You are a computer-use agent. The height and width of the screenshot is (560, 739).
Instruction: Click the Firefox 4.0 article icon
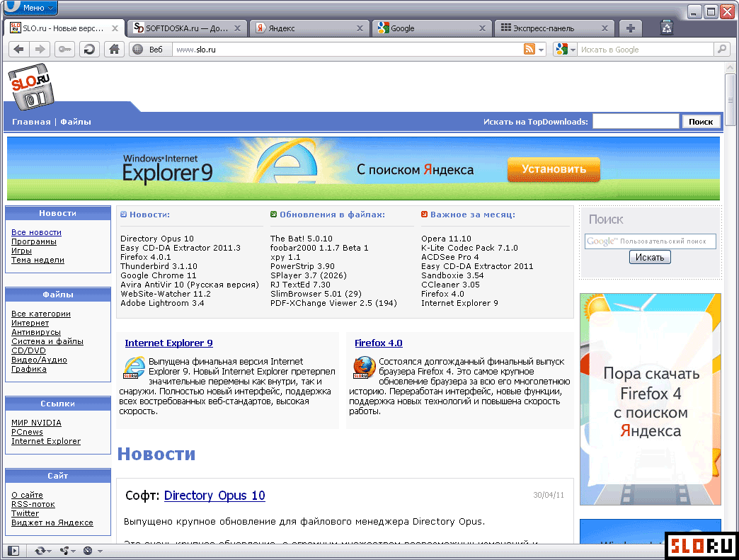364,367
